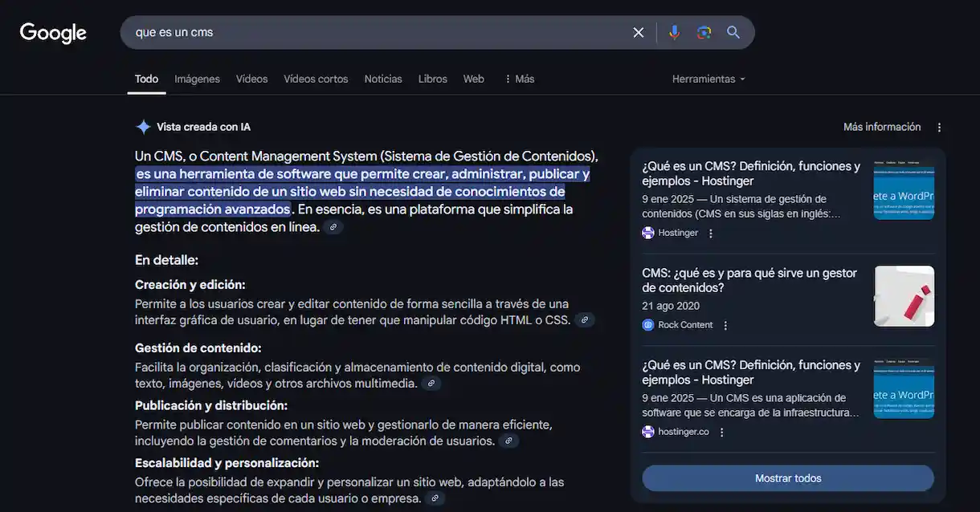Click the Google Lens camera icon
This screenshot has width=980, height=512.
[x=704, y=32]
